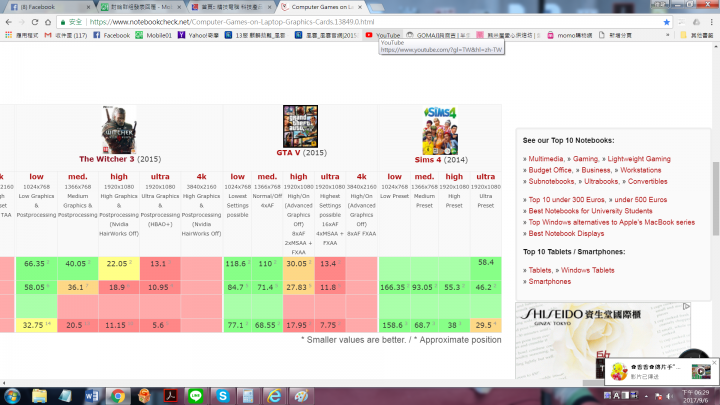
Task: Open the Budget Office link
Action: click(x=550, y=170)
